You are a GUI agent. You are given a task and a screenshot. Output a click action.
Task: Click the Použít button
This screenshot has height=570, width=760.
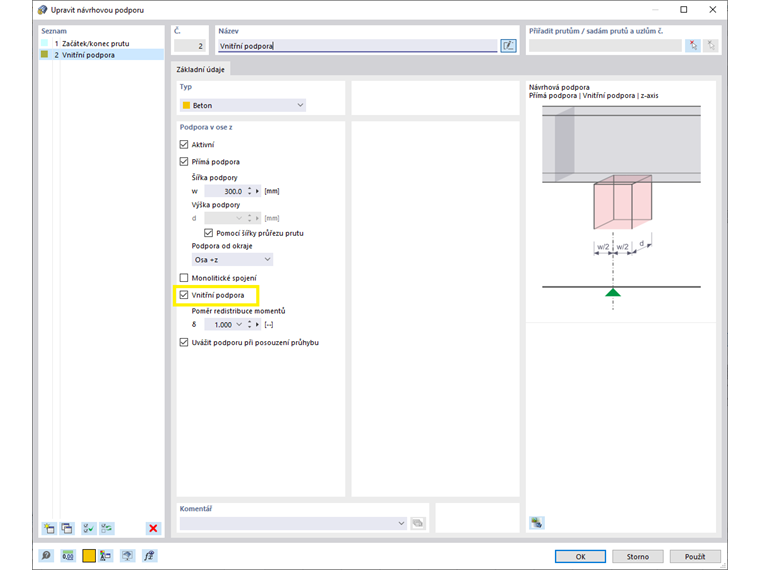(x=695, y=556)
